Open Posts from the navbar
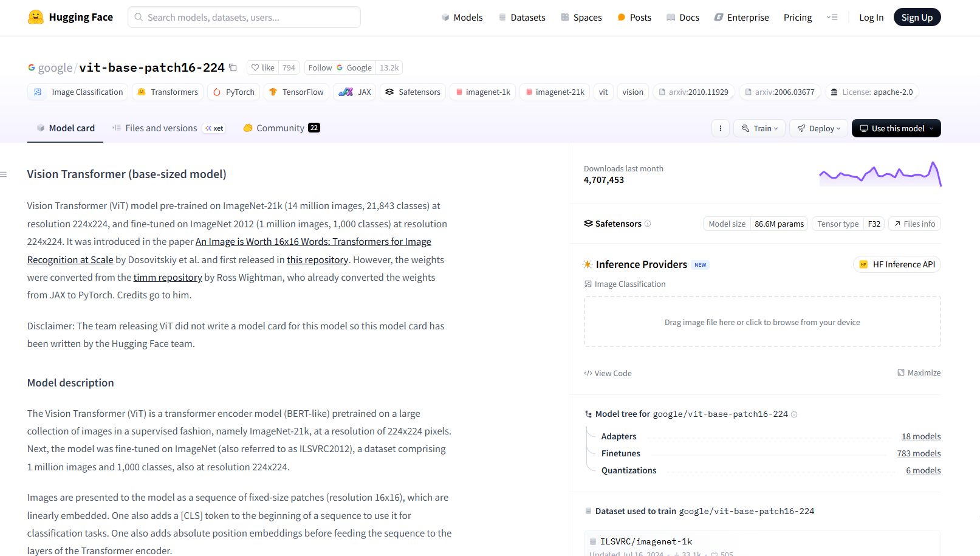The height and width of the screenshot is (556, 980). click(x=634, y=18)
